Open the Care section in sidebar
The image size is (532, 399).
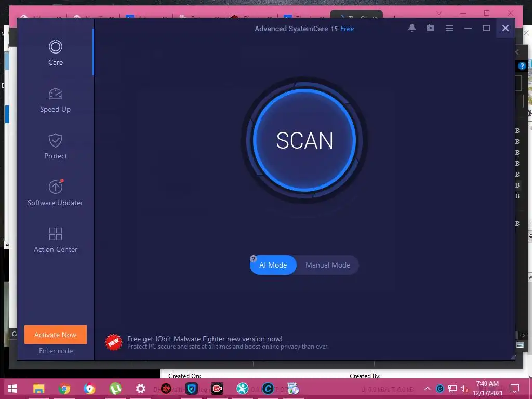(x=55, y=53)
